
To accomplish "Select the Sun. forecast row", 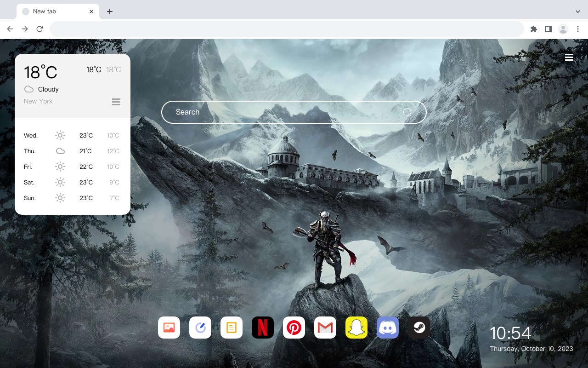I will (73, 198).
